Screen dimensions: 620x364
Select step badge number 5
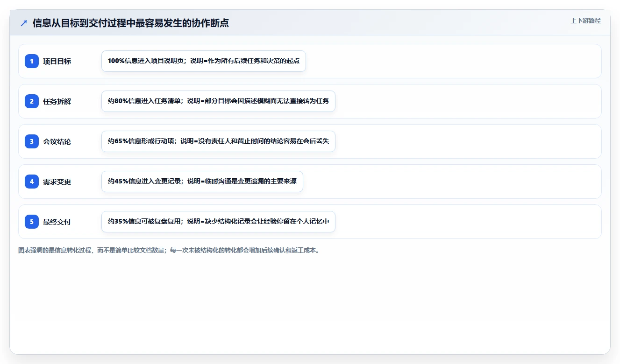[32, 222]
